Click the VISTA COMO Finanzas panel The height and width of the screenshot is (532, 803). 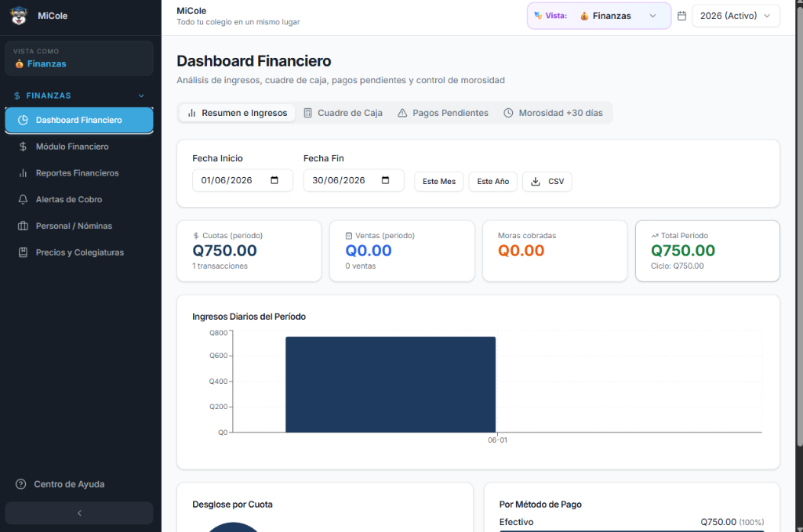pyautogui.click(x=79, y=58)
